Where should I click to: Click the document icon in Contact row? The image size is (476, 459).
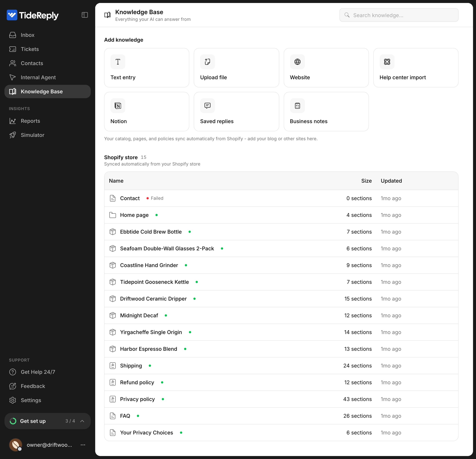tap(112, 198)
